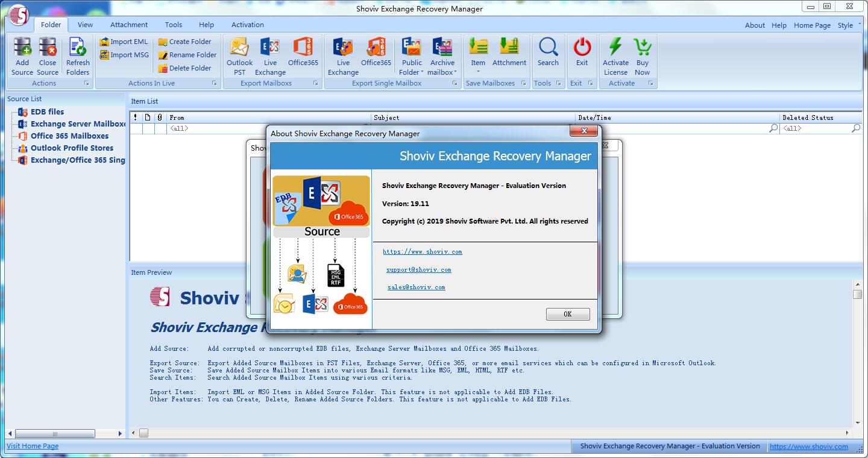Click Live Exchange in Export Mailboxes group
Viewport: 868px width, 458px height.
click(x=270, y=57)
